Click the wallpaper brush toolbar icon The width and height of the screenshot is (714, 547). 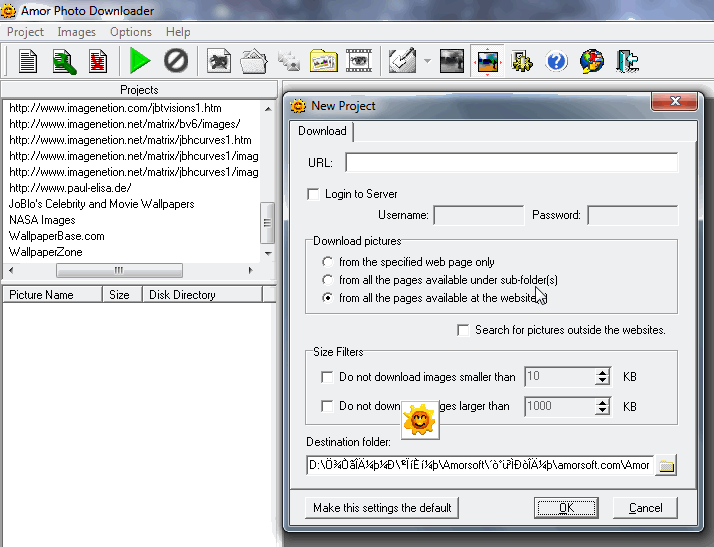[402, 61]
